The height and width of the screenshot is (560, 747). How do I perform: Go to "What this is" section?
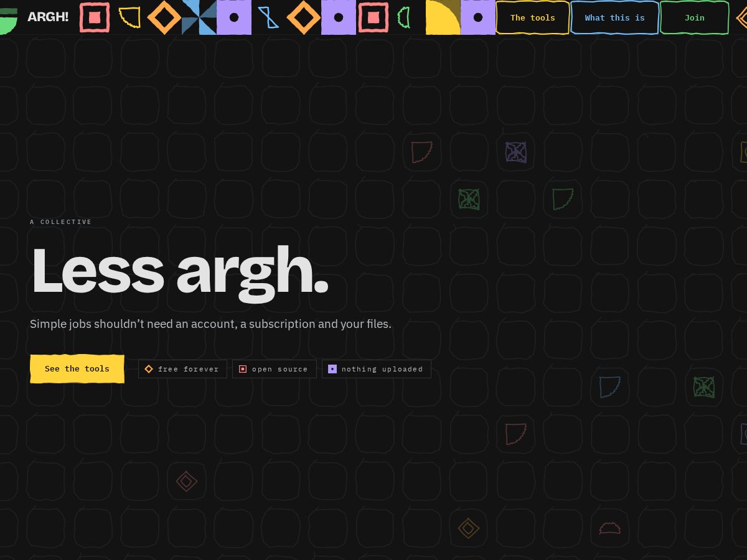[615, 17]
